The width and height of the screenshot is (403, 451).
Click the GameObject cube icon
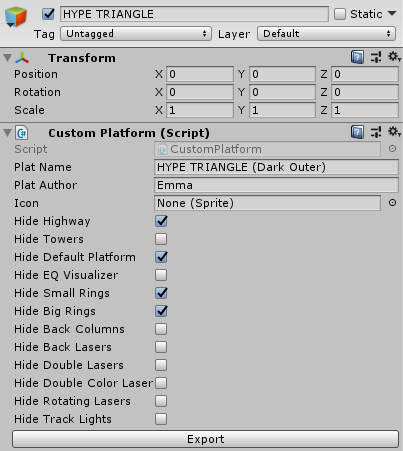[x=15, y=16]
